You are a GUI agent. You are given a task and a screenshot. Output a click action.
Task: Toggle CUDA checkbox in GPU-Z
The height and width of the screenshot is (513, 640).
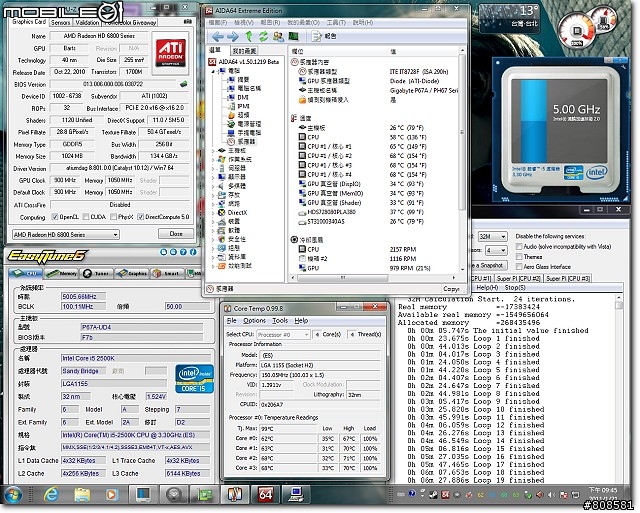(86, 217)
